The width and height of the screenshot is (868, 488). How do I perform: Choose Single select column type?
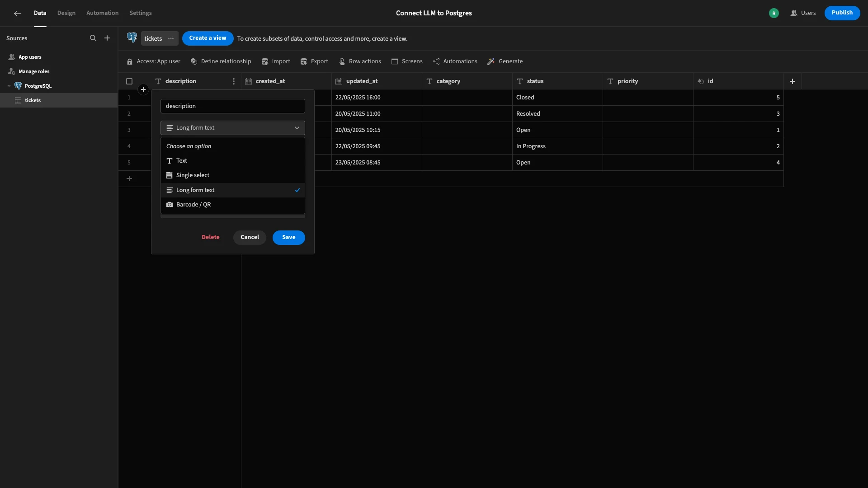(x=233, y=175)
